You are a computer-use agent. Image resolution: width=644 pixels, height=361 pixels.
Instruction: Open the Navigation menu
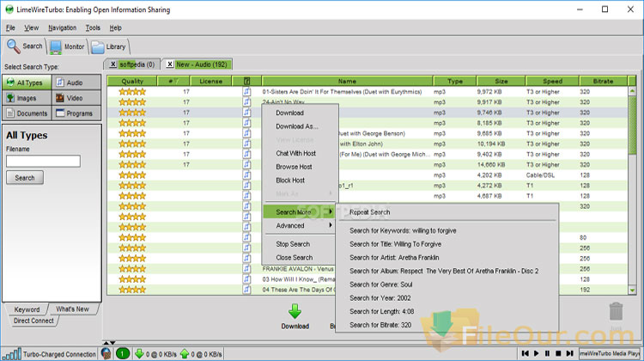[62, 28]
